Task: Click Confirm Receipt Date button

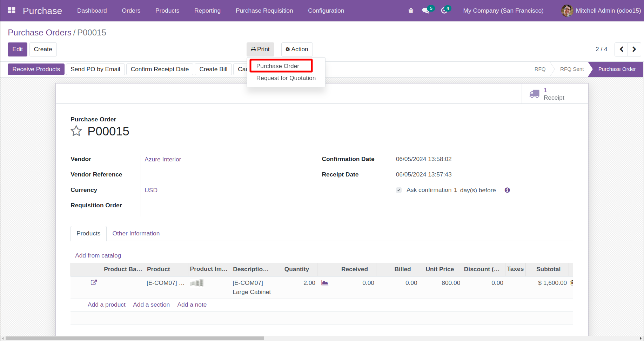Action: click(160, 69)
